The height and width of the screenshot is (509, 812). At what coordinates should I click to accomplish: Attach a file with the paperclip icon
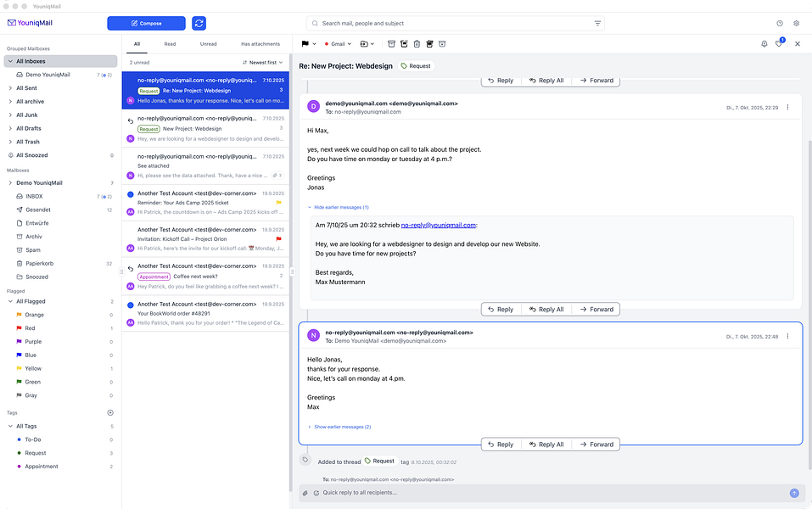305,492
